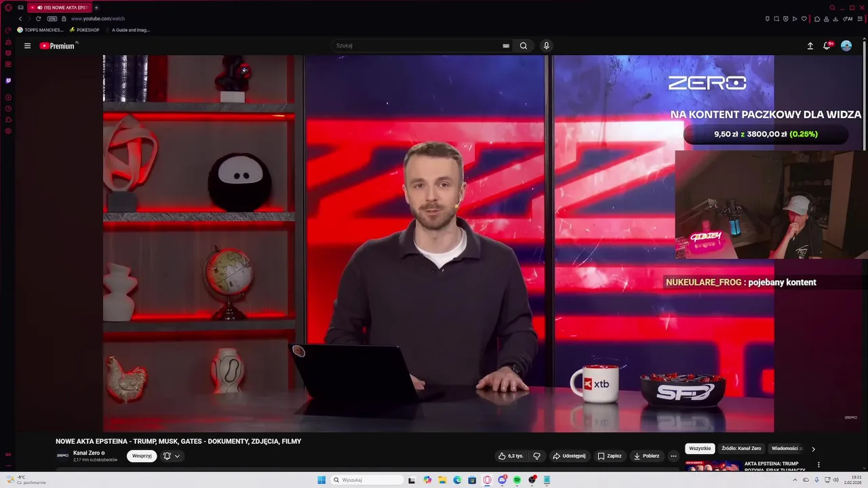Image resolution: width=868 pixels, height=488 pixels.
Task: Select the Wiadomości chip
Action: [x=786, y=449]
